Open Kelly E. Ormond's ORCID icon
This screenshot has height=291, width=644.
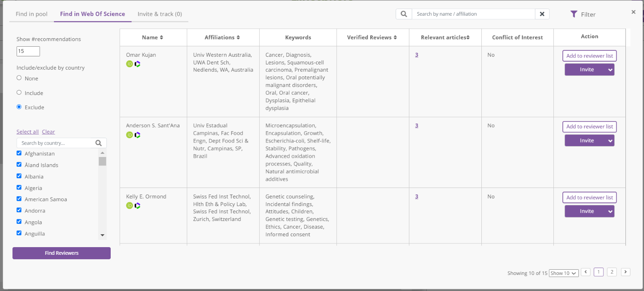[130, 206]
